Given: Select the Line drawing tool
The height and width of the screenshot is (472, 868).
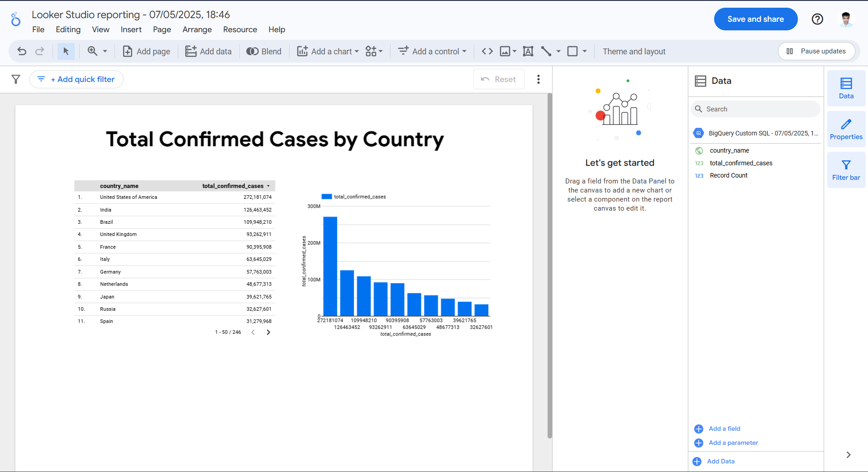Looking at the screenshot, I should pyautogui.click(x=546, y=51).
